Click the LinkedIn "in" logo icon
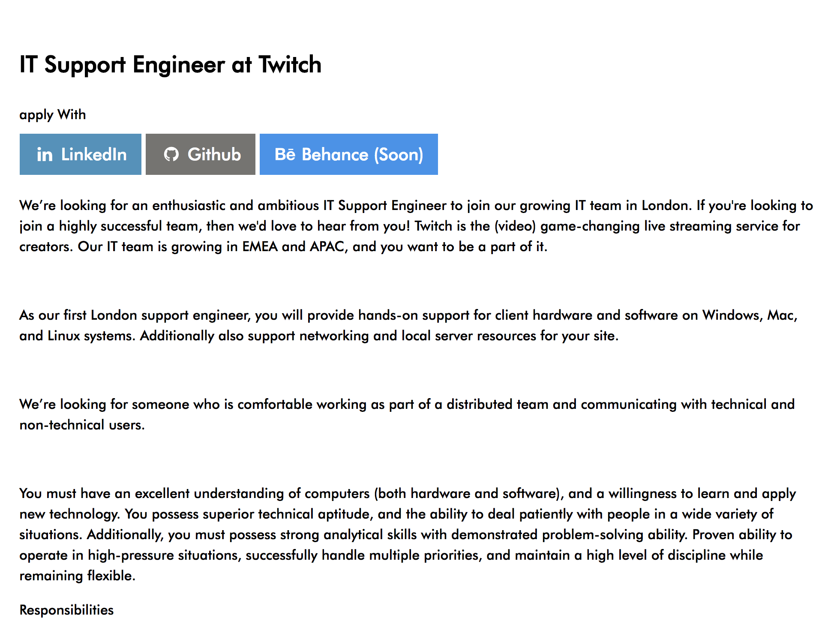This screenshot has width=840, height=630. click(45, 155)
